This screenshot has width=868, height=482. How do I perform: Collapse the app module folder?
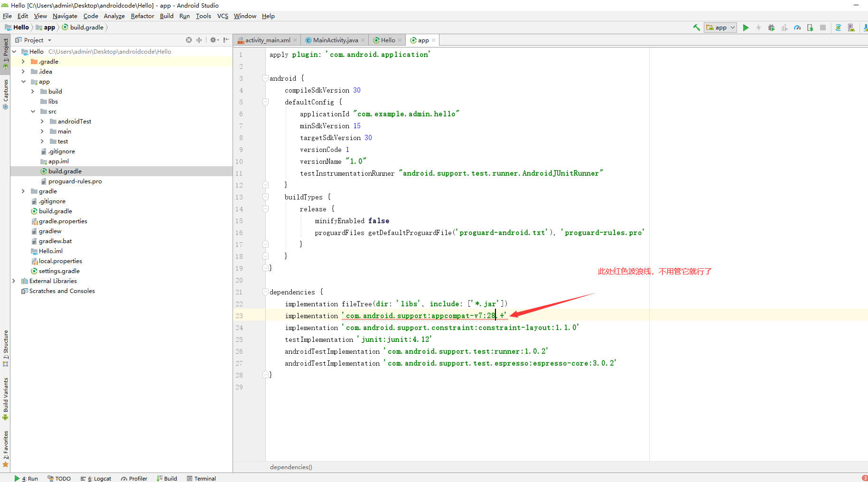click(x=23, y=81)
